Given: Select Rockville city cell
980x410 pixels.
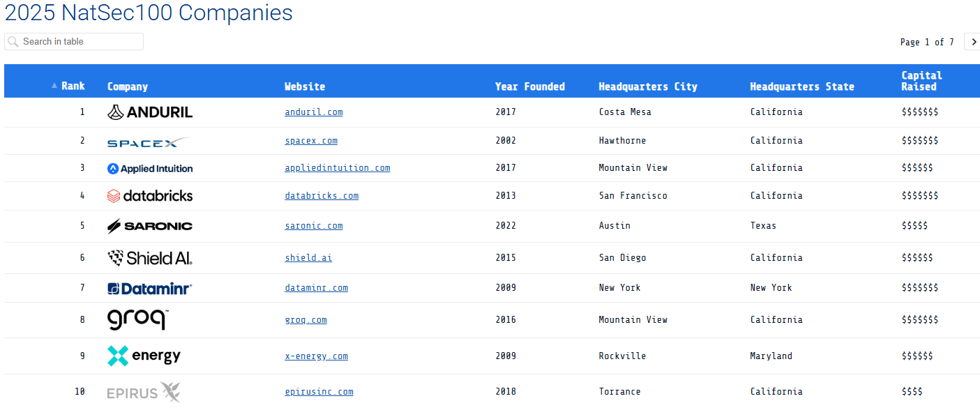Looking at the screenshot, I should click(622, 356).
